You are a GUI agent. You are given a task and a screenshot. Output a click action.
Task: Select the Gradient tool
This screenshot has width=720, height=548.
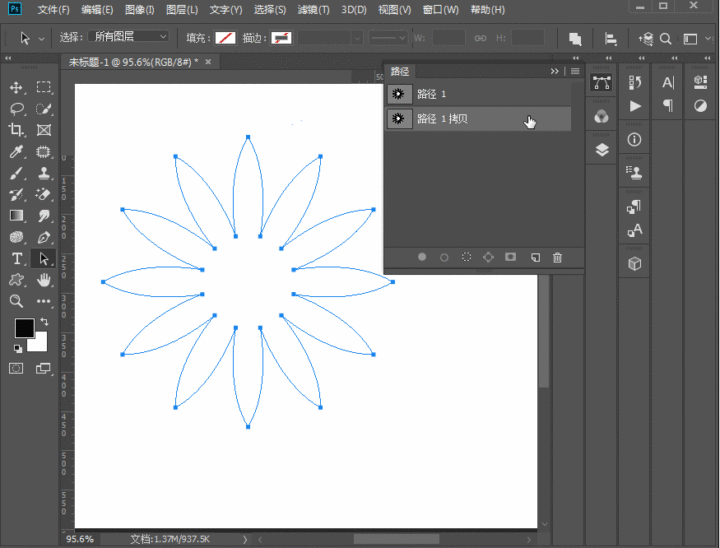pyautogui.click(x=17, y=216)
